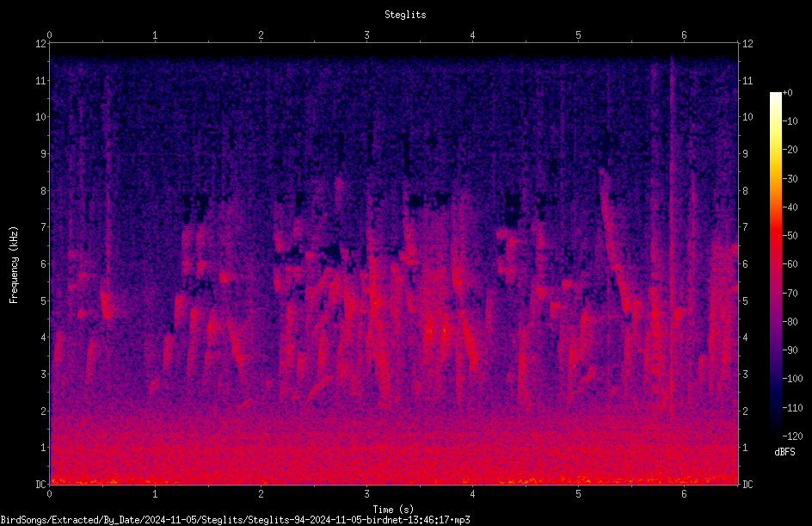812x526 pixels.
Task: Click the 3 second marker on bottom axis
Action: click(x=366, y=494)
